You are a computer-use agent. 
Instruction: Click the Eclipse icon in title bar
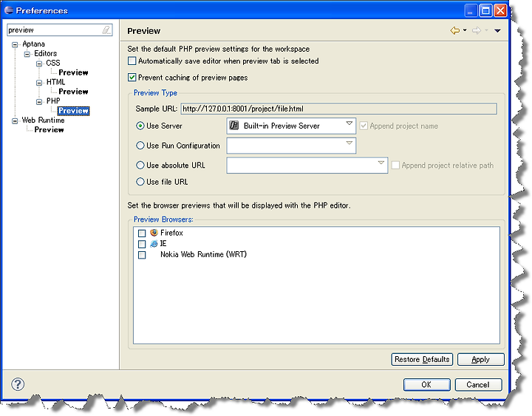[9, 10]
